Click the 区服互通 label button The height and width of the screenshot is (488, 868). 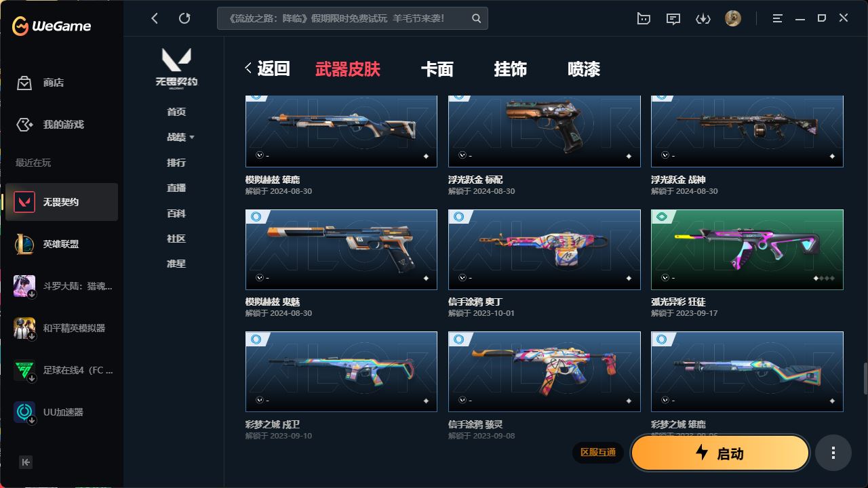tap(598, 452)
